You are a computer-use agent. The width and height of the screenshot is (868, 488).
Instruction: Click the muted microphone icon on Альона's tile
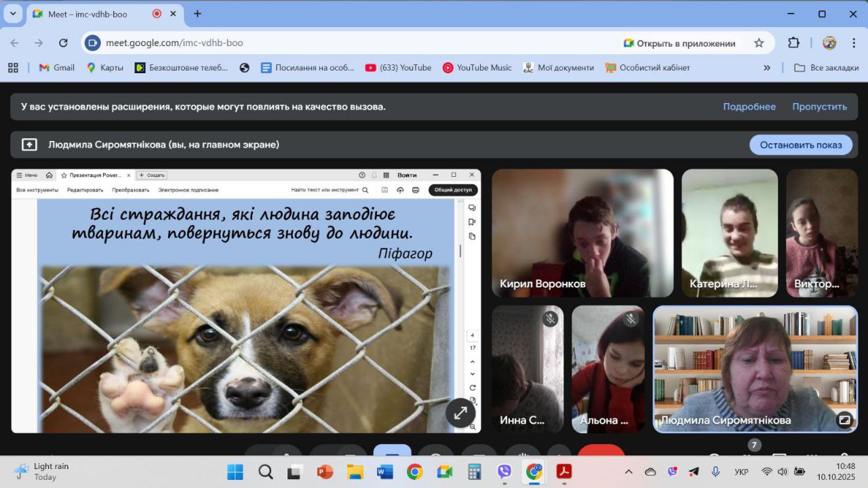[x=631, y=319]
